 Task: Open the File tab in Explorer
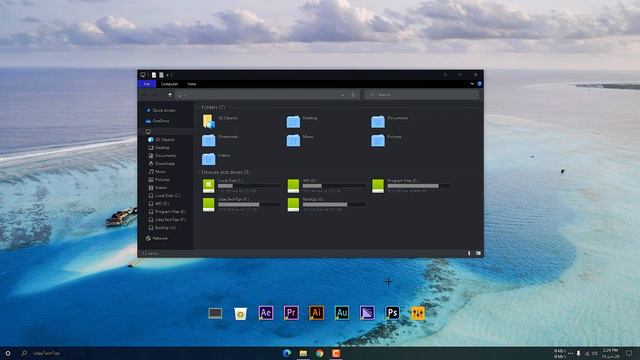tap(147, 84)
